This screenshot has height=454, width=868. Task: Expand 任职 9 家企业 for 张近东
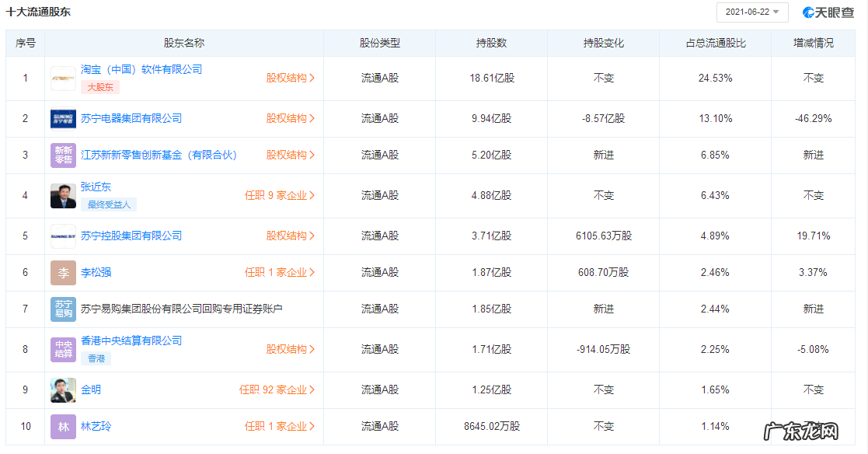(x=280, y=196)
